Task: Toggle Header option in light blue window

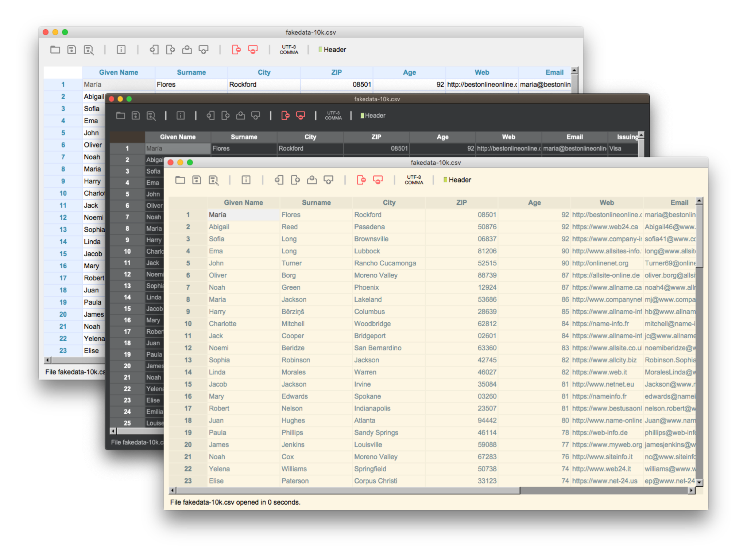Action: coord(332,50)
